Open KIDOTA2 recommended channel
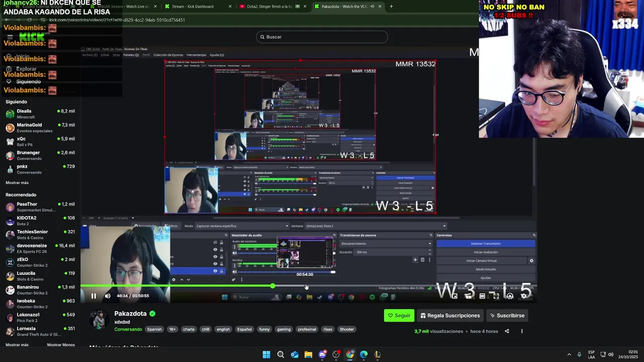The image size is (644, 362). (x=40, y=221)
